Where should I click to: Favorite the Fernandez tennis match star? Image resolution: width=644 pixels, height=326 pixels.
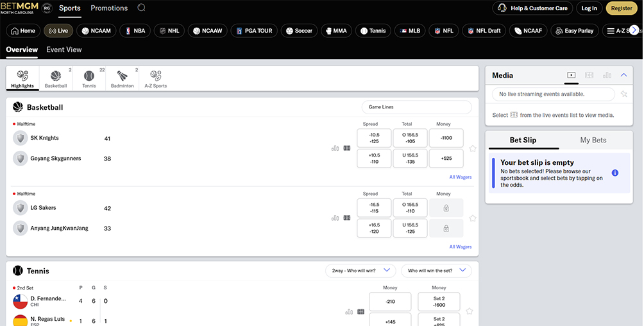coord(470,312)
